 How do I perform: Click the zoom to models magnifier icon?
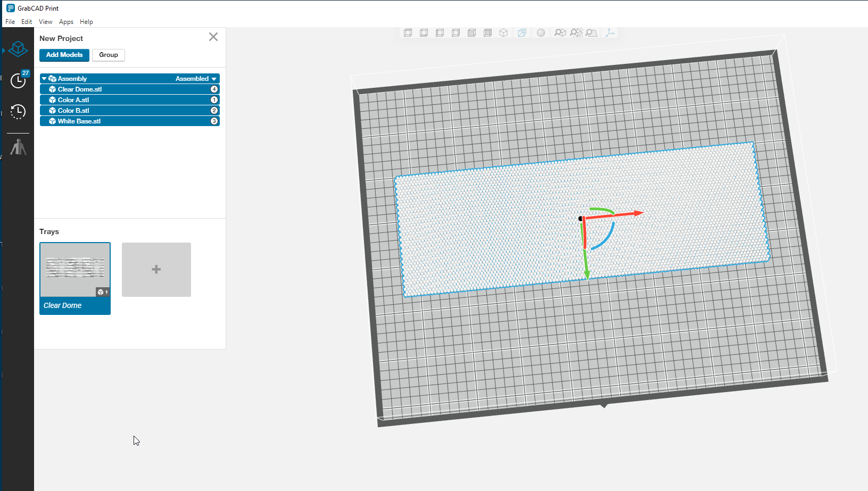point(560,33)
